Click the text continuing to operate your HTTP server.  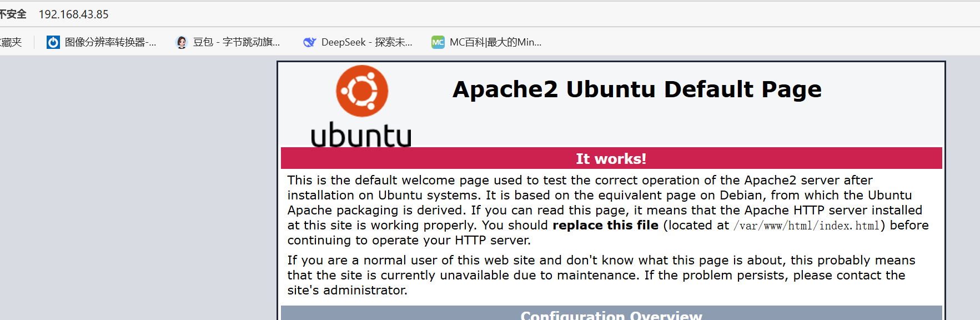(x=409, y=241)
